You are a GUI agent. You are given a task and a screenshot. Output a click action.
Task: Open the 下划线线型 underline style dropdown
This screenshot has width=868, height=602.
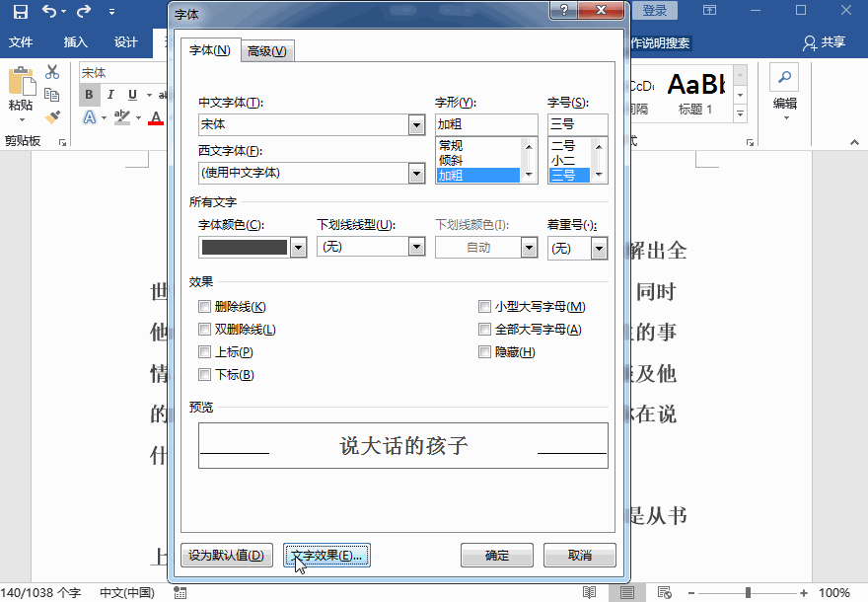[416, 247]
